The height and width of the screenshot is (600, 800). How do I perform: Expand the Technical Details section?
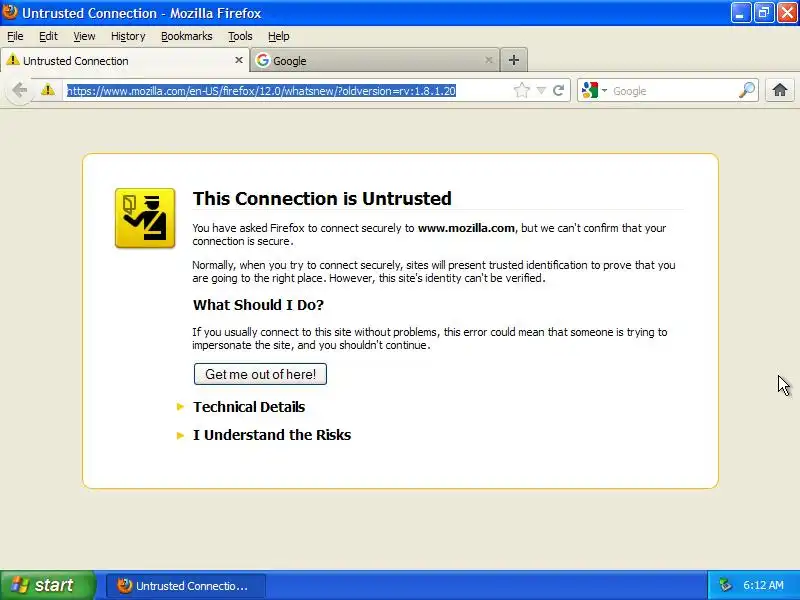pyautogui.click(x=248, y=407)
